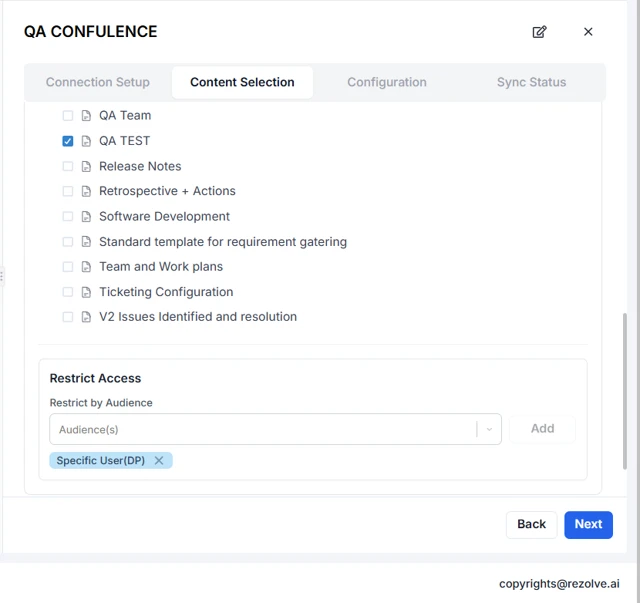Select the V2 Issues Identified and resolution checkbox

[x=68, y=317]
